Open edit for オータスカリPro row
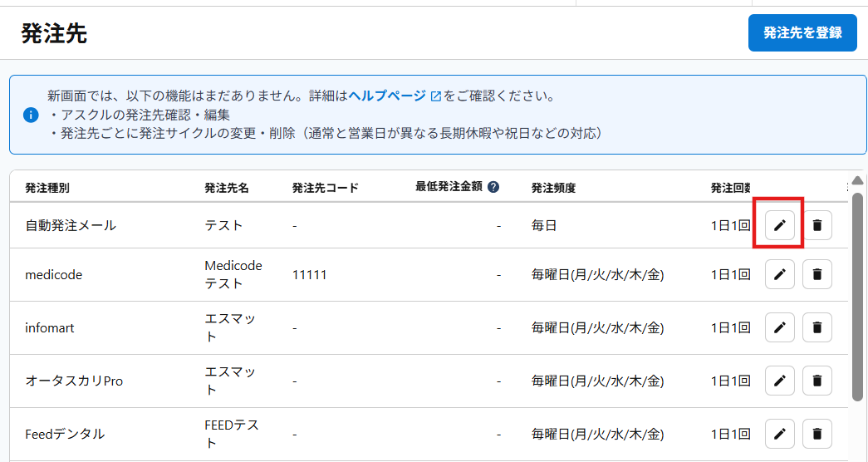Image resolution: width=868 pixels, height=462 pixels. [779, 381]
